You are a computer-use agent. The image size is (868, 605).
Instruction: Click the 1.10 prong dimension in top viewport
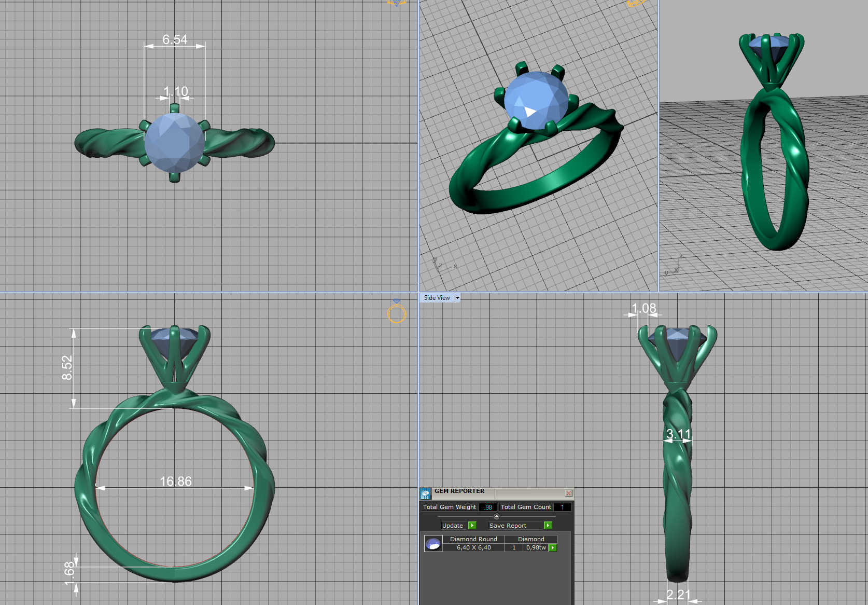tap(175, 91)
